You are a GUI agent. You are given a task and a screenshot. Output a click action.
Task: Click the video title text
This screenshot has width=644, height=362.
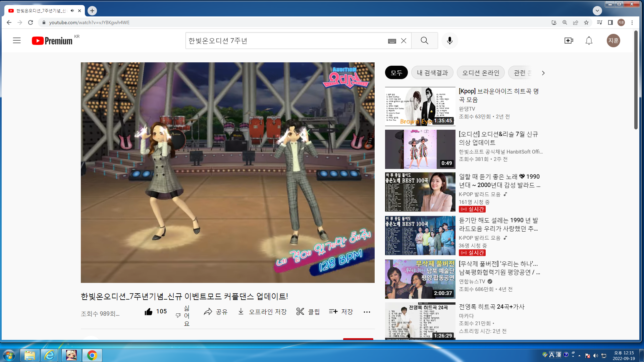tap(184, 296)
